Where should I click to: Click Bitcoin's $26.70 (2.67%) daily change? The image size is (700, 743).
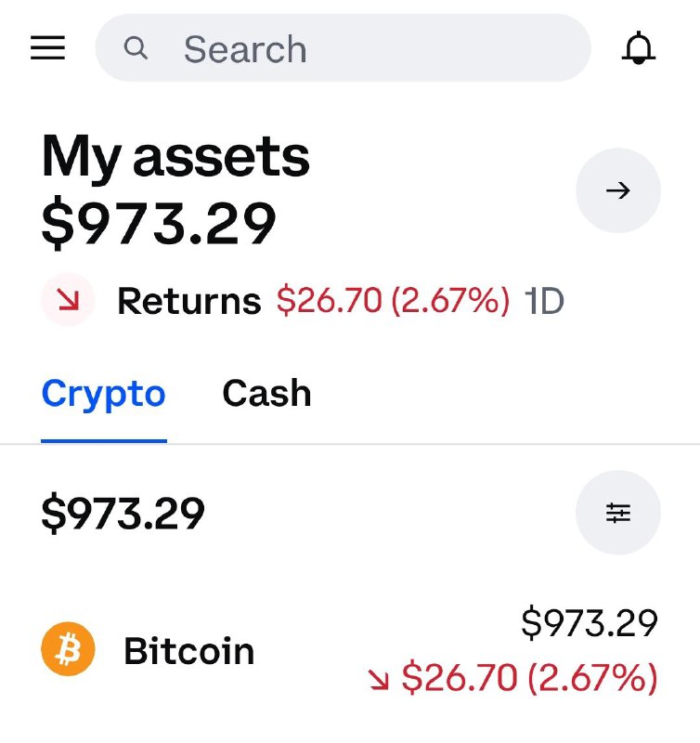click(529, 678)
